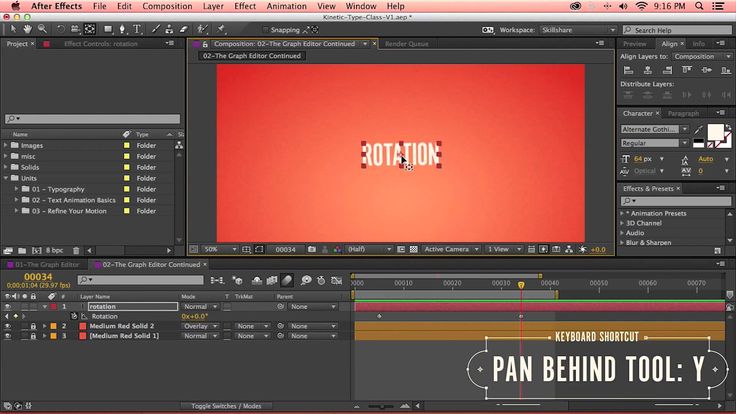
Task: Select the Hand tool
Action: [27, 29]
